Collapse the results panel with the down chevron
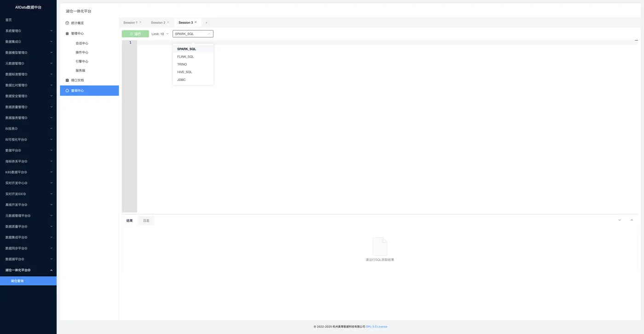The image size is (644, 334). 620,220
